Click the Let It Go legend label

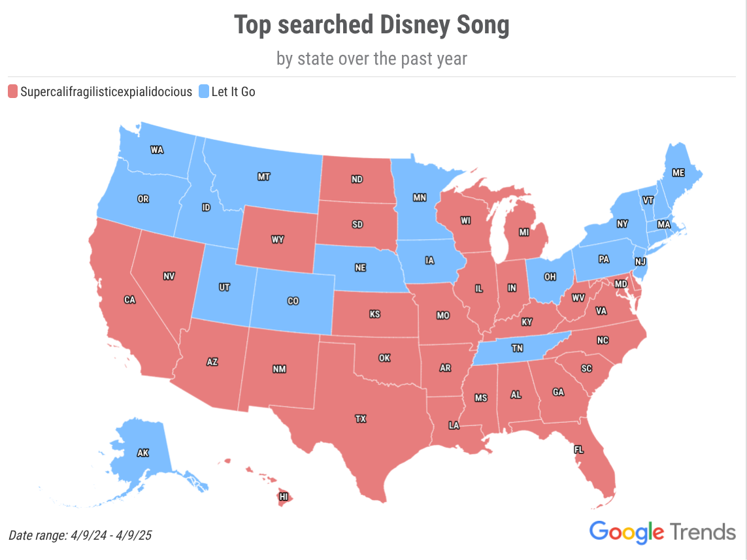pos(233,91)
